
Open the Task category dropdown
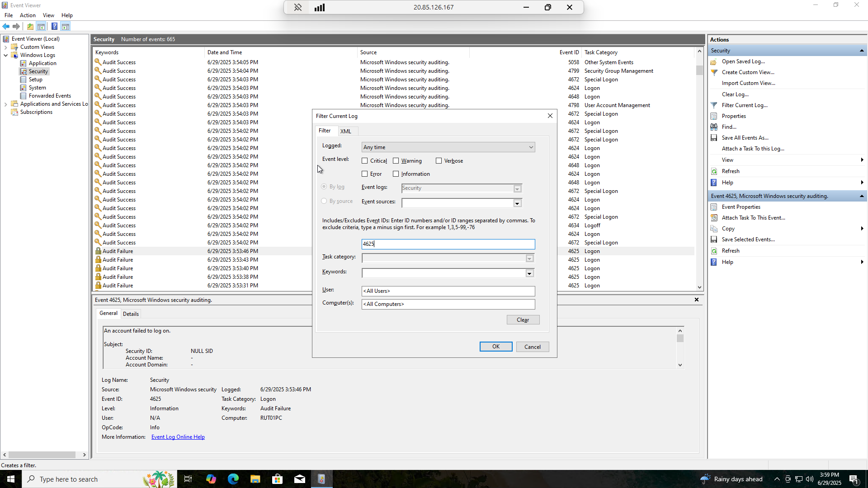coord(529,258)
